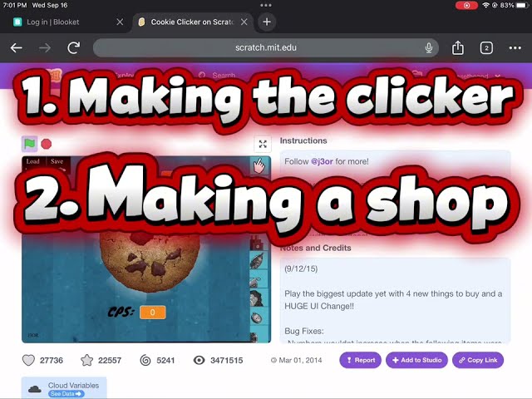Viewport: 532px width, 399px height.
Task: Open See Data for cloud variables
Action: (66, 393)
